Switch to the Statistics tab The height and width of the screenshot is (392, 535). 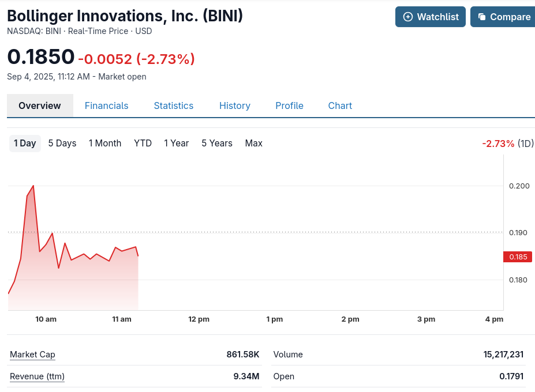(173, 105)
